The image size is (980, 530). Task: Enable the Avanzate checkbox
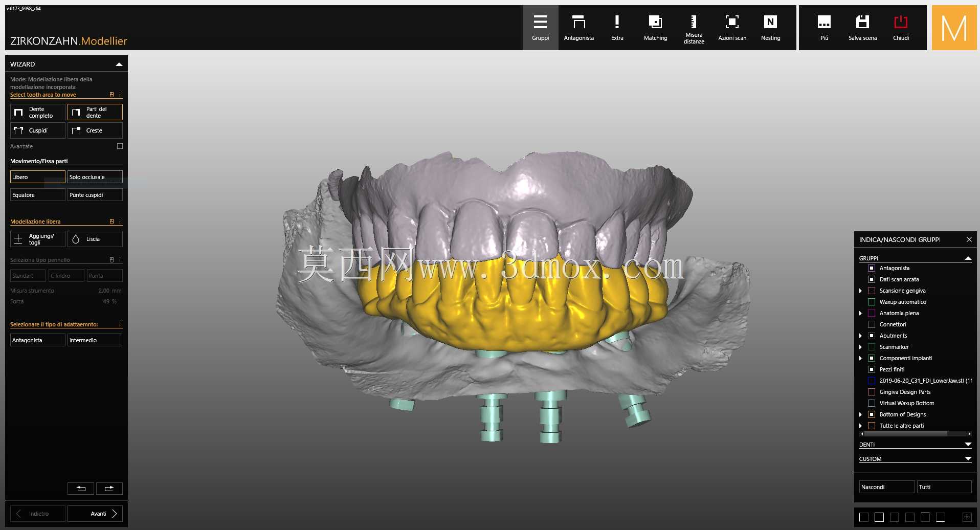120,146
